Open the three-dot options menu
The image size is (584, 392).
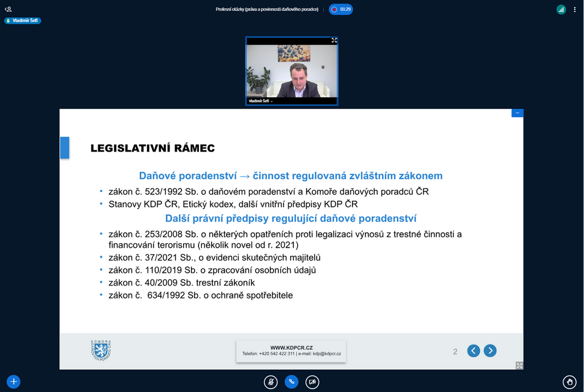click(574, 10)
